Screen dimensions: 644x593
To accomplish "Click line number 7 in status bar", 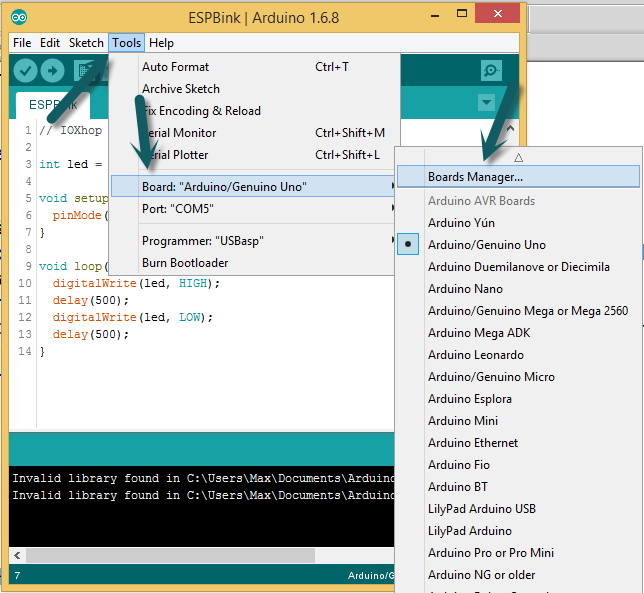I will (x=17, y=575).
